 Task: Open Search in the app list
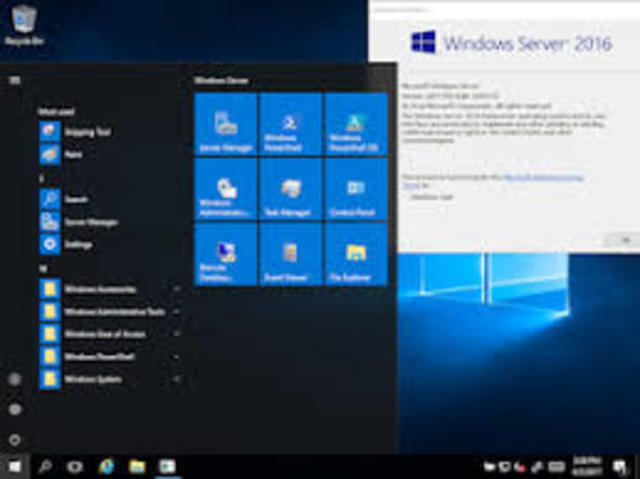click(109, 199)
